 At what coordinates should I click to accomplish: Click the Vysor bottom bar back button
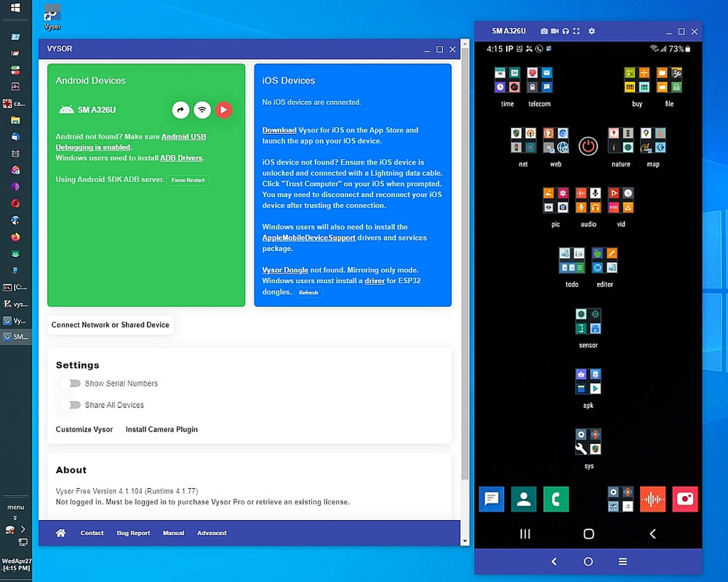coord(554,562)
